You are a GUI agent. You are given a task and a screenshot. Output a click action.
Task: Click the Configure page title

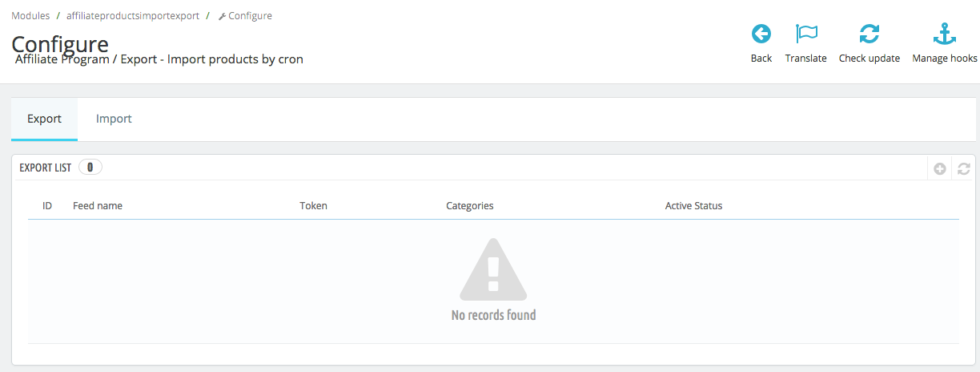pyautogui.click(x=60, y=43)
